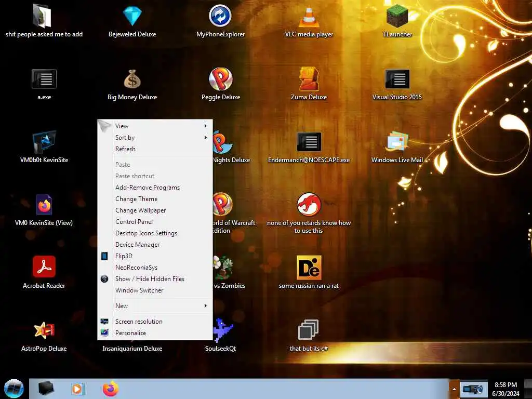Expand the View submenu
532x399 pixels.
(x=155, y=126)
